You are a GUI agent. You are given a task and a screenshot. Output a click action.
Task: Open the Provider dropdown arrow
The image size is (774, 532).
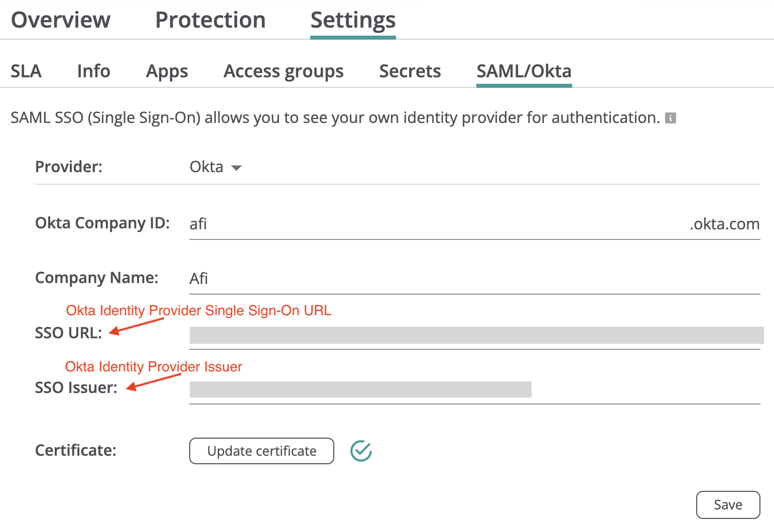pyautogui.click(x=236, y=168)
